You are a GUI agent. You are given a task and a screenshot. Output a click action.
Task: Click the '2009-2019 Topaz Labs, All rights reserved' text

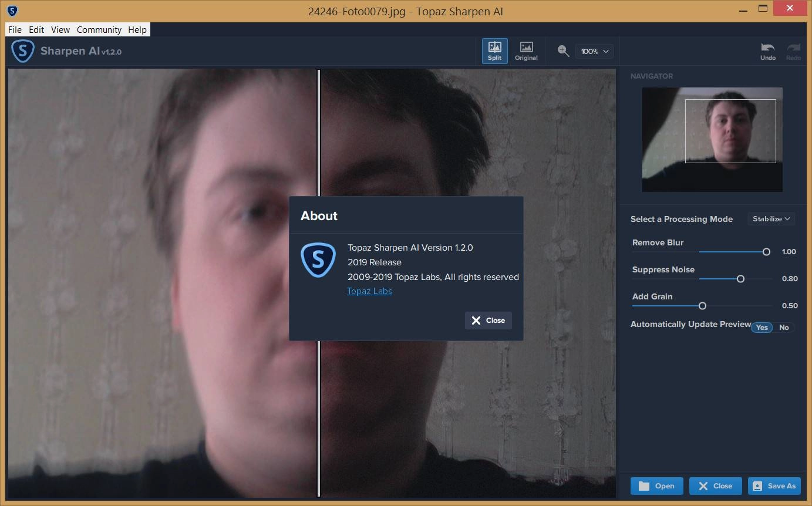pos(433,277)
